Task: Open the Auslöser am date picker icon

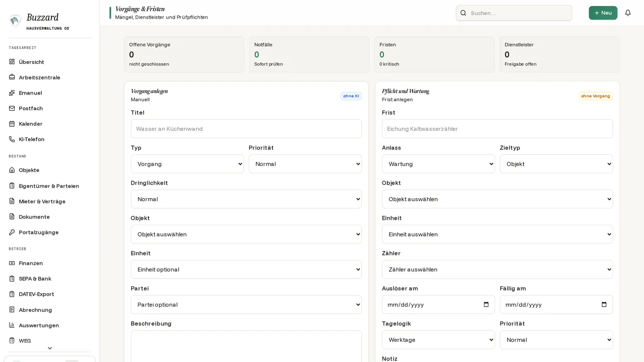Action: pyautogui.click(x=486, y=305)
